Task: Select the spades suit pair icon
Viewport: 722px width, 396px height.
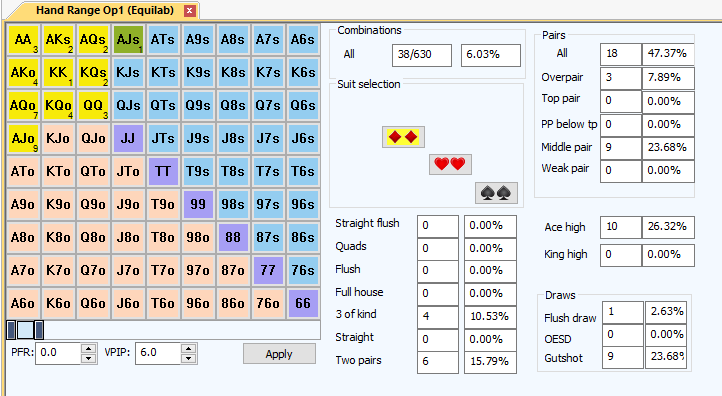Action: 496,193
